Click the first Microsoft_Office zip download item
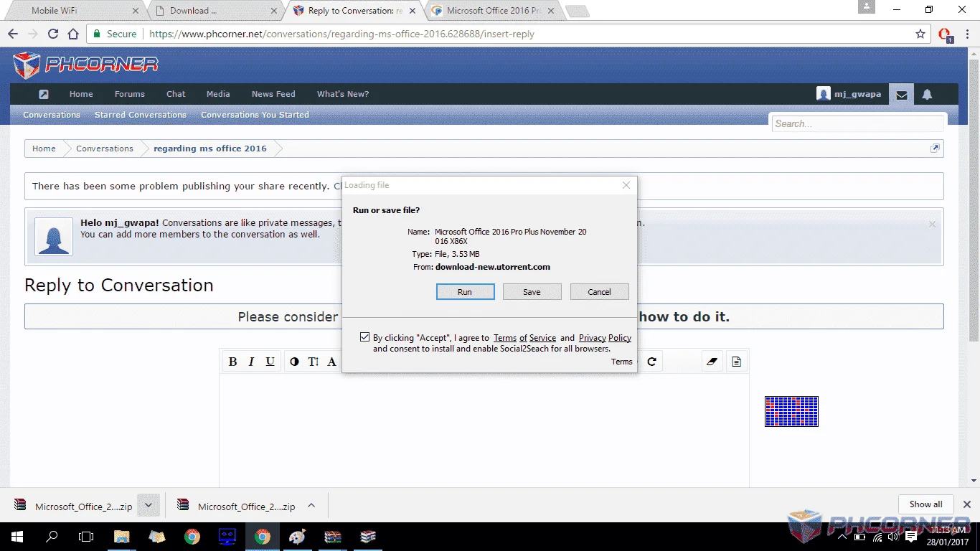Viewport: 980px width, 551px height. pyautogui.click(x=73, y=505)
